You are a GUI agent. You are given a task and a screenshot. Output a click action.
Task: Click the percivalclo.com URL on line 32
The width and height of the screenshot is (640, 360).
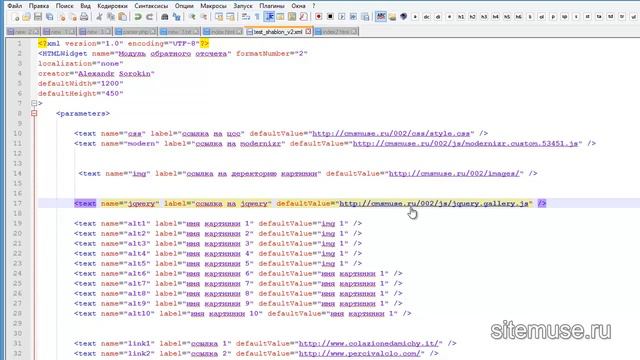[360, 353]
